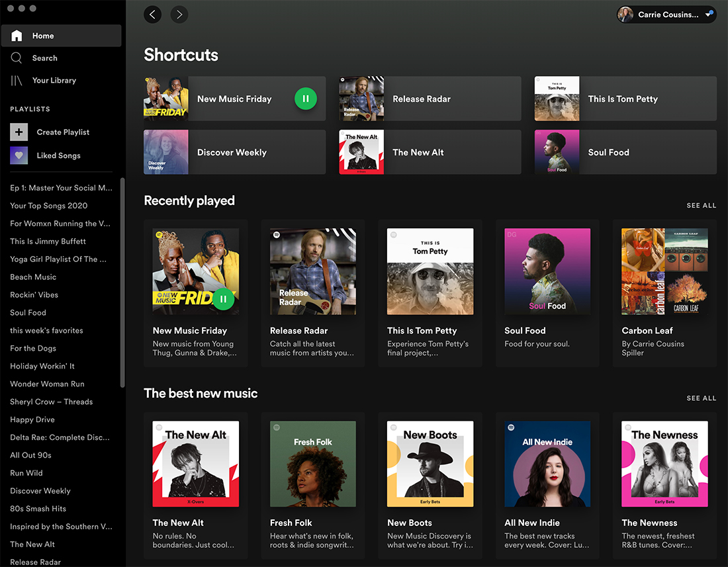Open 'Inspired by the Southern V...' playlist
This screenshot has height=567, width=728.
62,527
